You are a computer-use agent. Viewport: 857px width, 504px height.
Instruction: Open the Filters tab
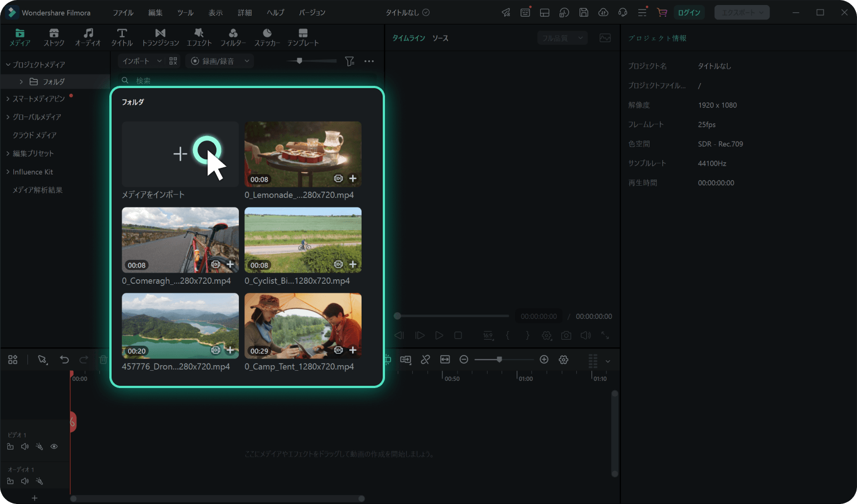[x=233, y=37]
